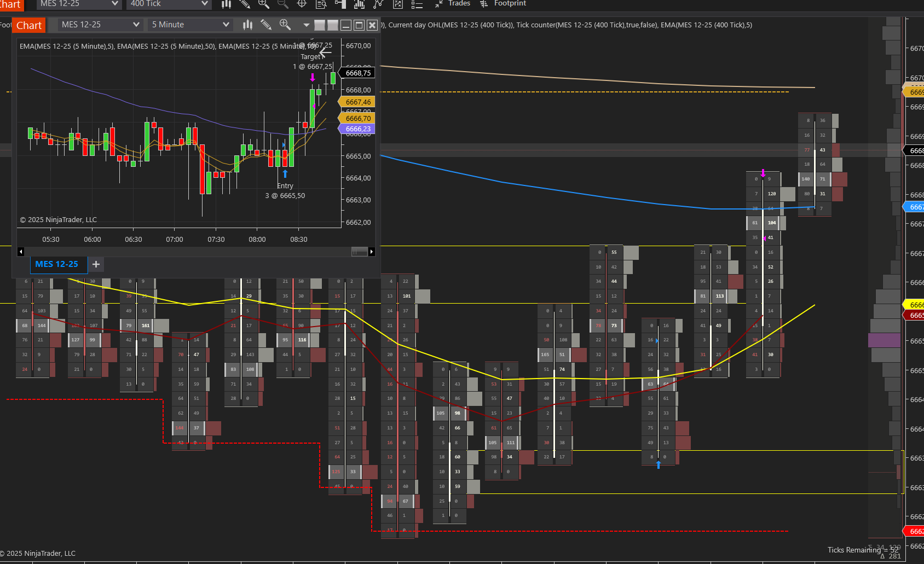Add a new tab with the plus button

[x=96, y=264]
